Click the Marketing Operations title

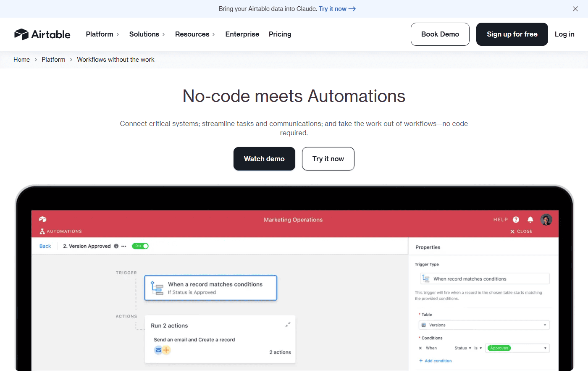click(293, 220)
